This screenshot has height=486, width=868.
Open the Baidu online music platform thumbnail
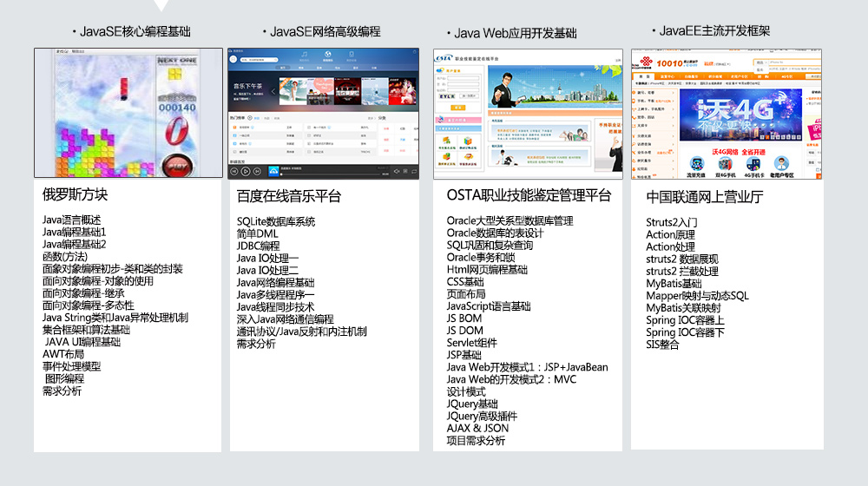pos(323,114)
